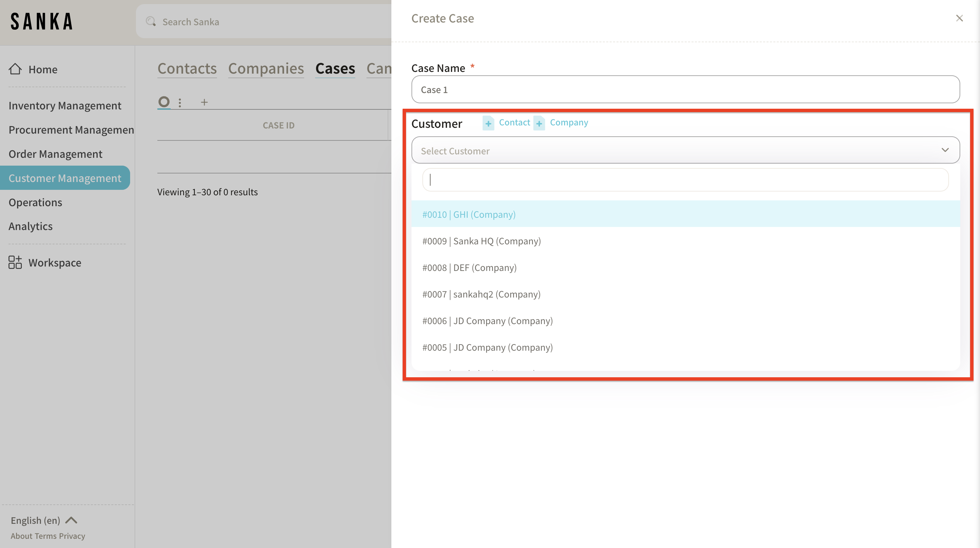Add a new view with plus icon
The width and height of the screenshot is (980, 548).
point(204,102)
